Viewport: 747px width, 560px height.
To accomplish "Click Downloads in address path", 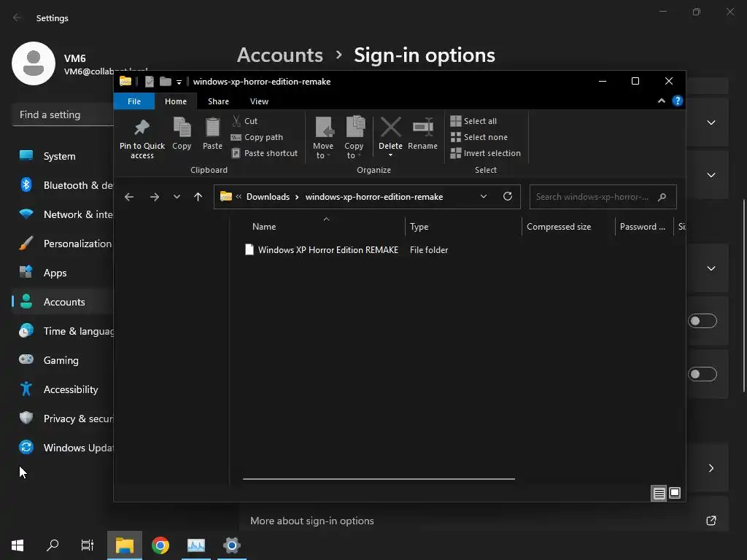I will [268, 197].
